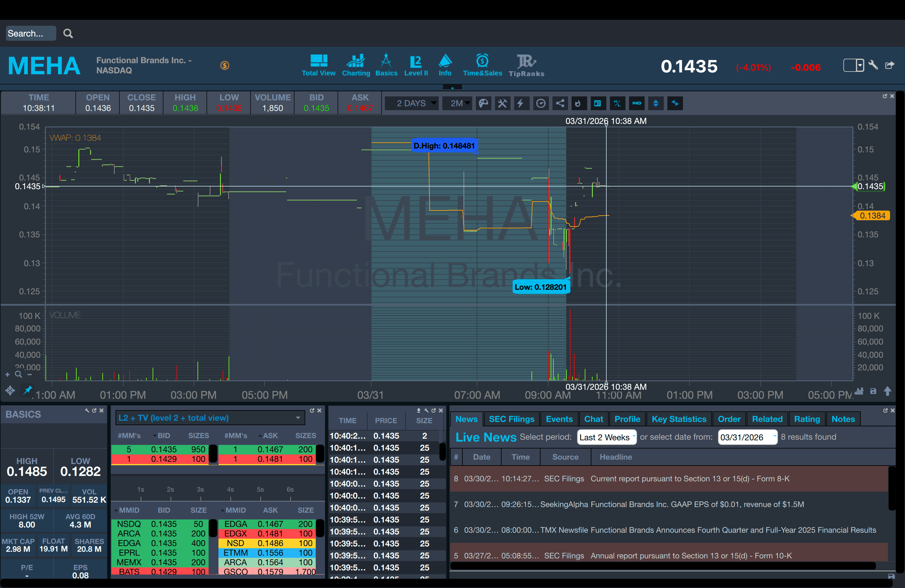Click the Search input field
Viewport: 905px width, 588px height.
tap(31, 34)
